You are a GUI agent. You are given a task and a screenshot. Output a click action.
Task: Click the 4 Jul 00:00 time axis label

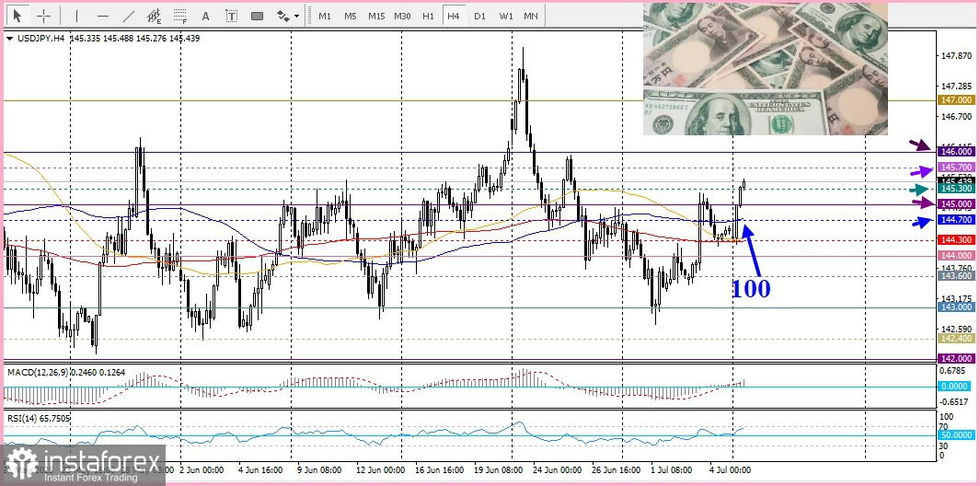729,469
